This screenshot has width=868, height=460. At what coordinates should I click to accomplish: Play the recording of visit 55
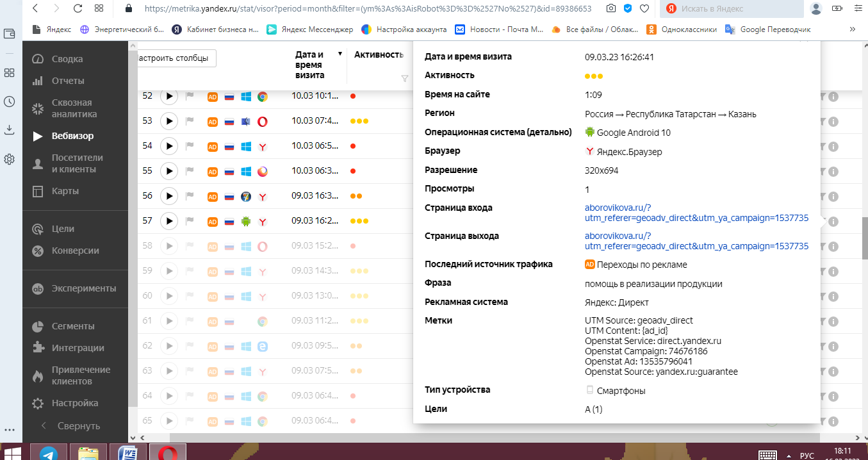pos(168,171)
